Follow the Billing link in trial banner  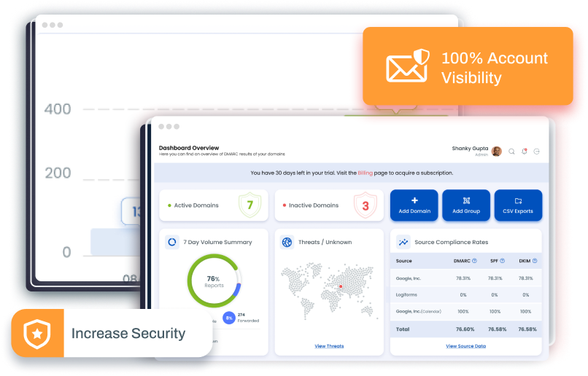[x=365, y=173]
